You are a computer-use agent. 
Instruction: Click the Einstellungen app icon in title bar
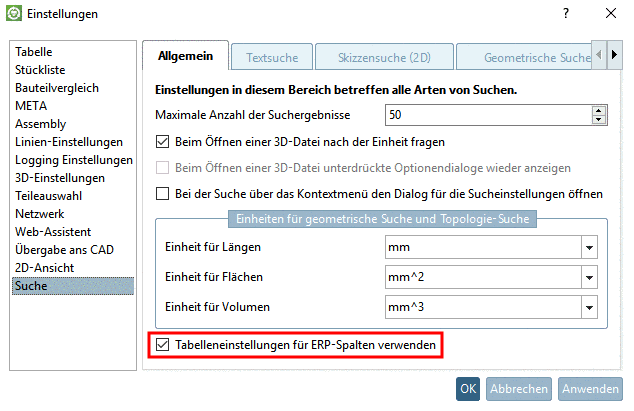tap(13, 13)
